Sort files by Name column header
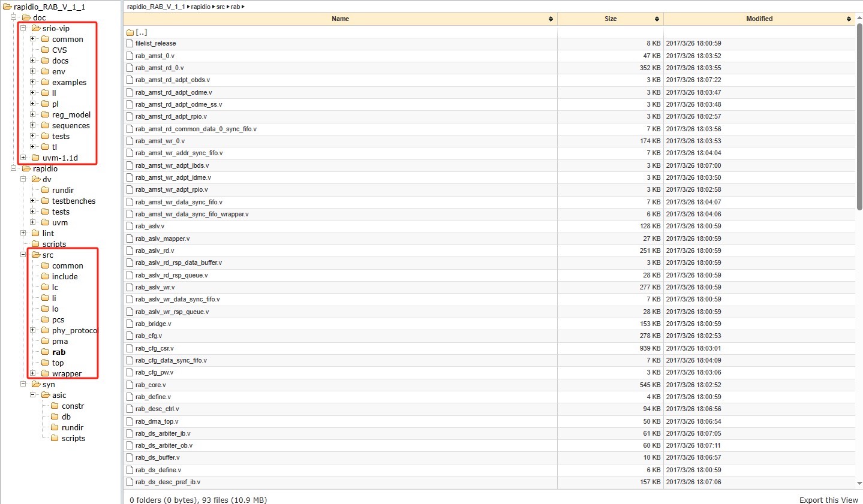 coord(340,19)
